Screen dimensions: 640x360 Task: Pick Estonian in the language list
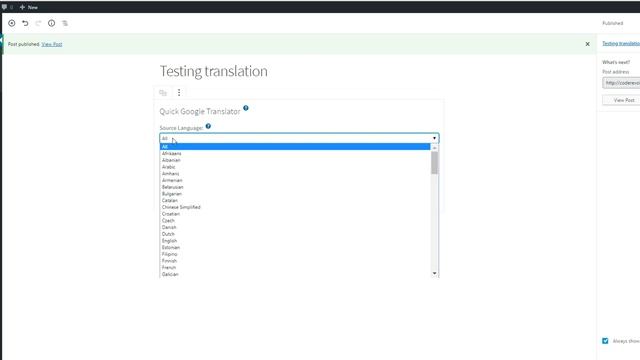point(295,247)
